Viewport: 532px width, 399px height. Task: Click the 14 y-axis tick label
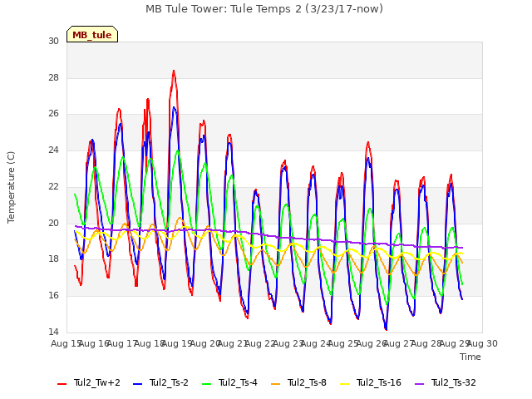click(x=53, y=332)
